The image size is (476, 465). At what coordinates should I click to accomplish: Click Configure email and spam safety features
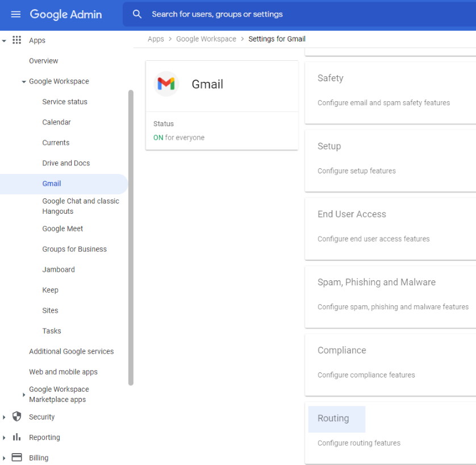(x=384, y=103)
